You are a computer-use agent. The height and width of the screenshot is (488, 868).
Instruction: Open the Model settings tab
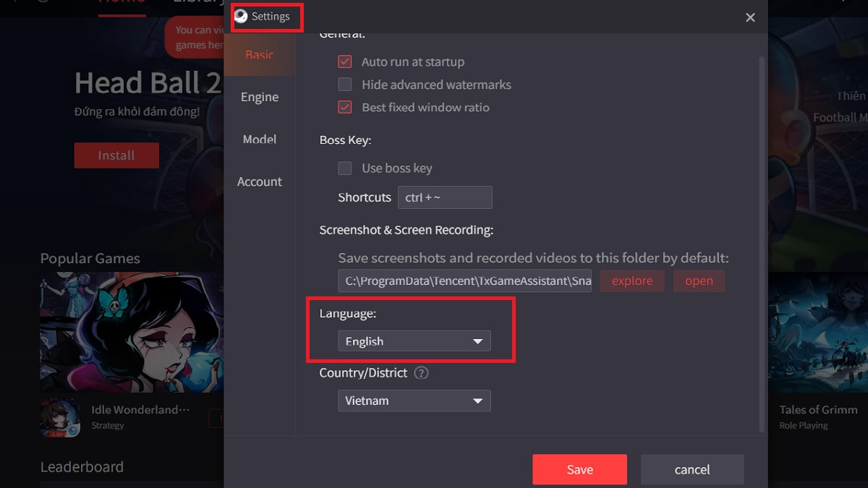click(x=260, y=140)
